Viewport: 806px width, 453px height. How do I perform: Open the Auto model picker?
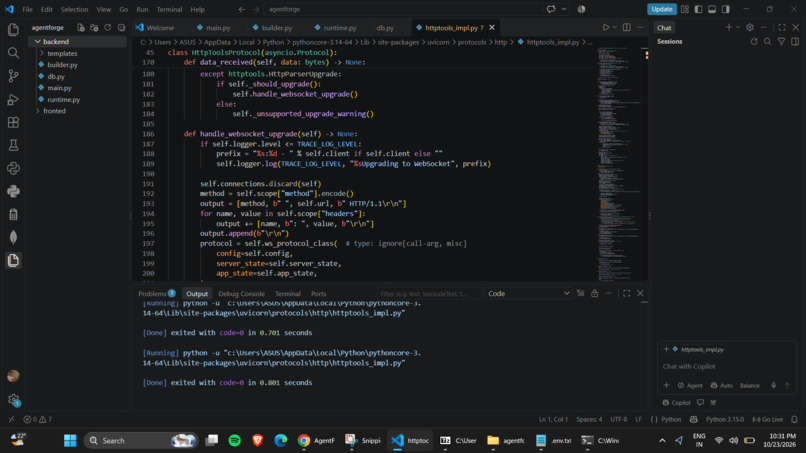pos(722,385)
